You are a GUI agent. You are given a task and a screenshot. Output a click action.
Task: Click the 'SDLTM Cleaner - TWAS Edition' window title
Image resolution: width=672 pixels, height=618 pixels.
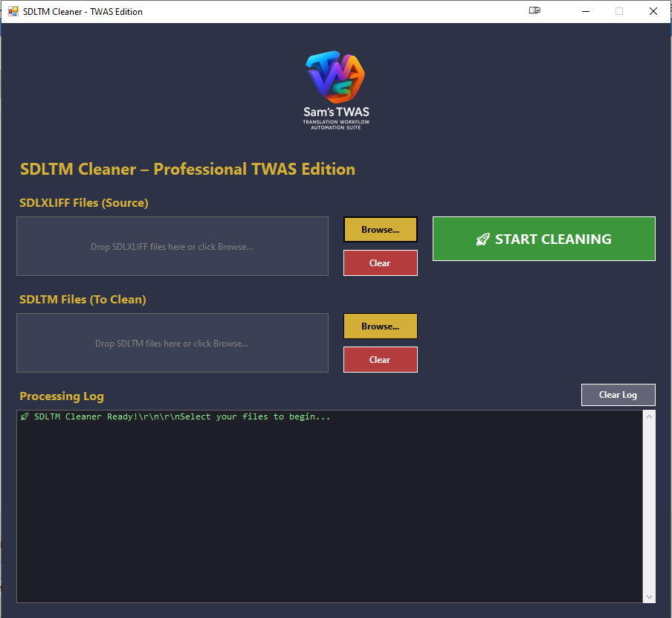tap(83, 12)
